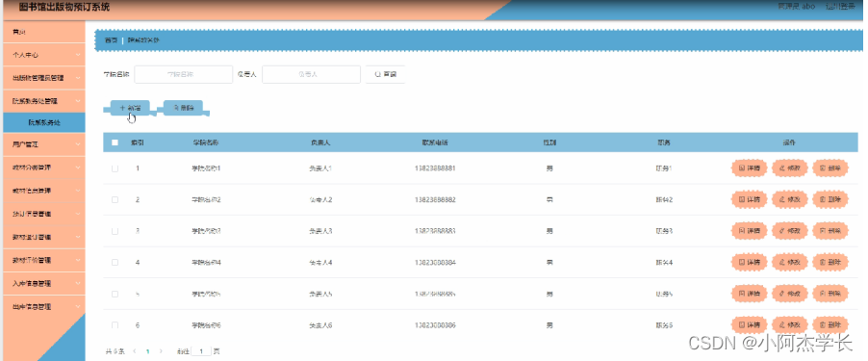Image resolution: width=868 pixels, height=361 pixels.
Task: Expand 入库信息管理 chevron in sidebar
Action: point(78,283)
